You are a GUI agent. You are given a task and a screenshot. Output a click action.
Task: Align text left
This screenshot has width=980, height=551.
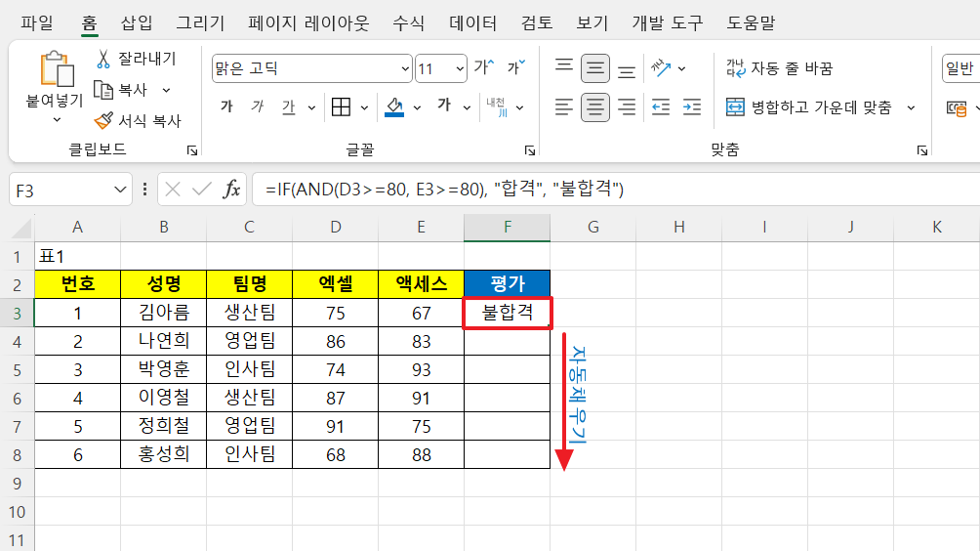tap(564, 106)
